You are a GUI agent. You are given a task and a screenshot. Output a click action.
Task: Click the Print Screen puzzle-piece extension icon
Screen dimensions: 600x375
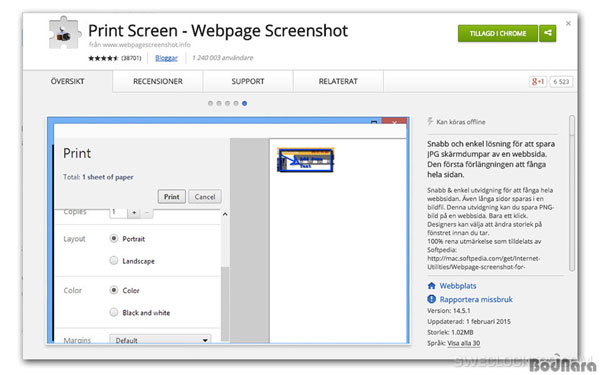65,33
